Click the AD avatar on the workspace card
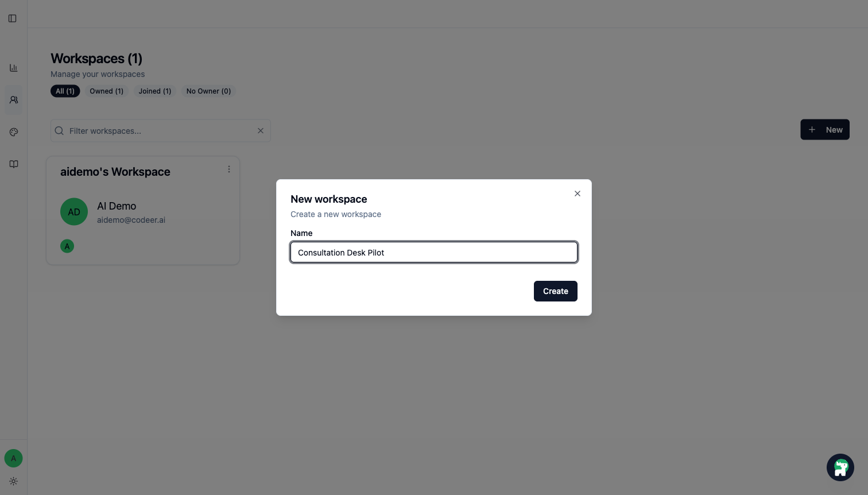Image resolution: width=868 pixels, height=495 pixels. point(74,212)
